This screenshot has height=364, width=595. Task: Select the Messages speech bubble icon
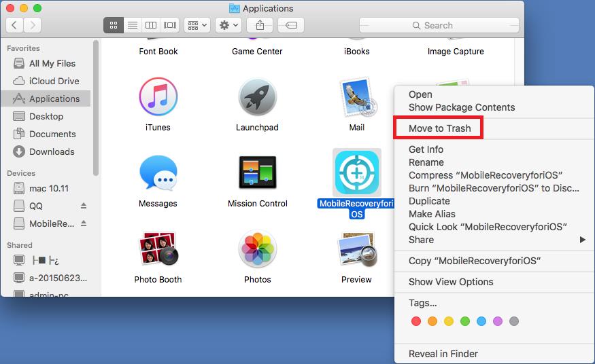click(158, 172)
